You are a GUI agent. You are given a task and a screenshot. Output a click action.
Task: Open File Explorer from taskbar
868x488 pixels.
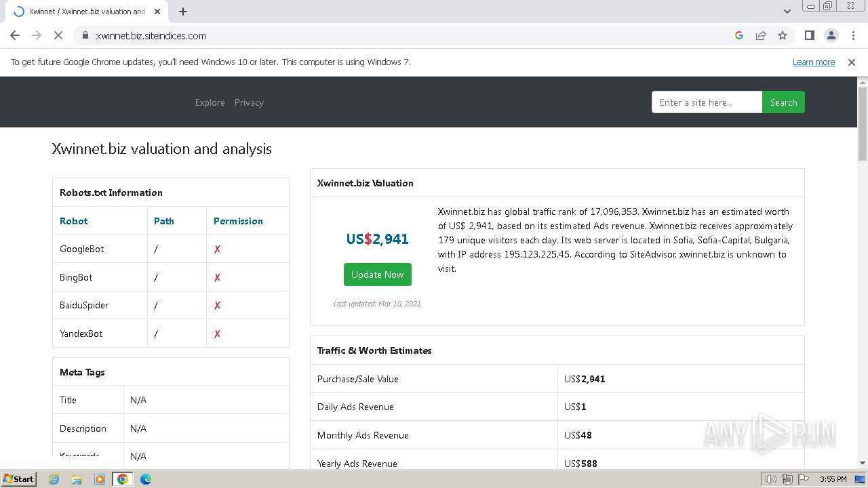coord(77,479)
